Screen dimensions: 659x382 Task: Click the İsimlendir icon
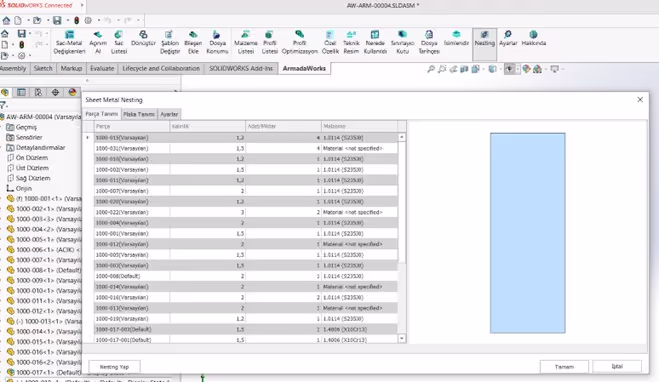[456, 38]
